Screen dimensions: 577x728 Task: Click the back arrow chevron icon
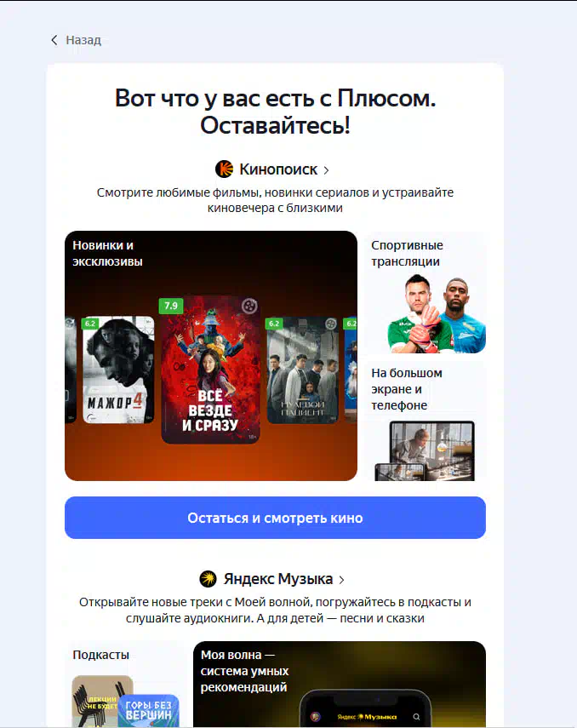coord(54,40)
